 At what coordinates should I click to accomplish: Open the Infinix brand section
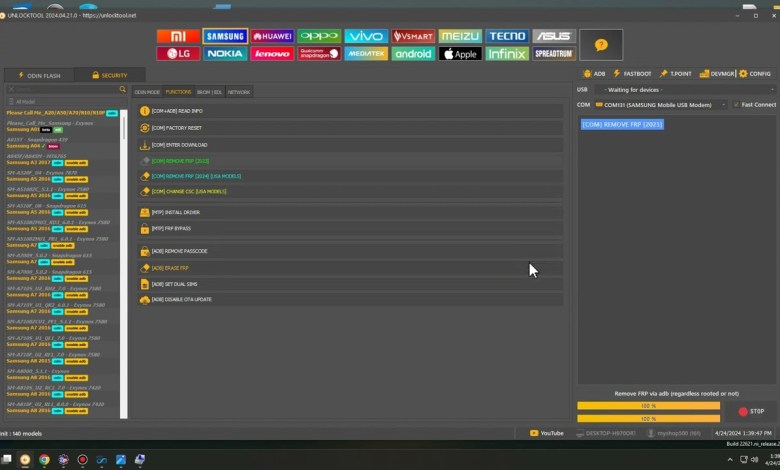pyautogui.click(x=507, y=53)
